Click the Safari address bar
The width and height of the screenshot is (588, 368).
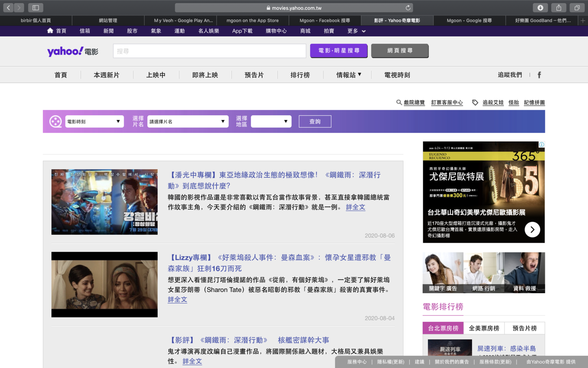pos(294,8)
